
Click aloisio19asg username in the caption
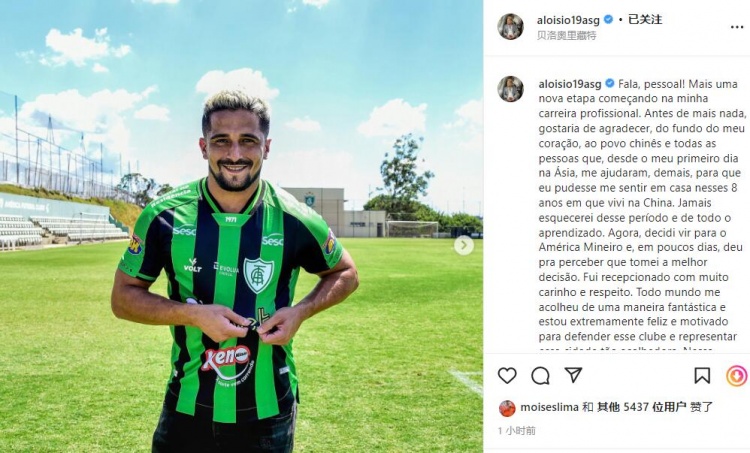coord(570,84)
